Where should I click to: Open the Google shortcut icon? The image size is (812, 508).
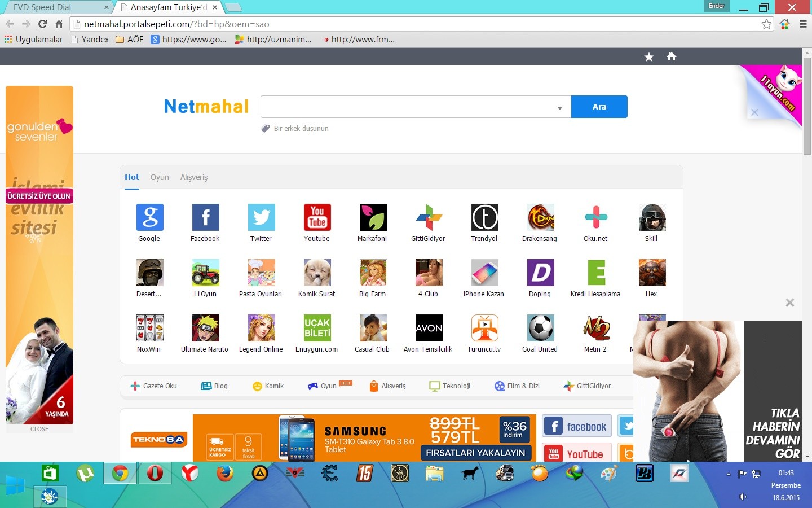point(149,217)
